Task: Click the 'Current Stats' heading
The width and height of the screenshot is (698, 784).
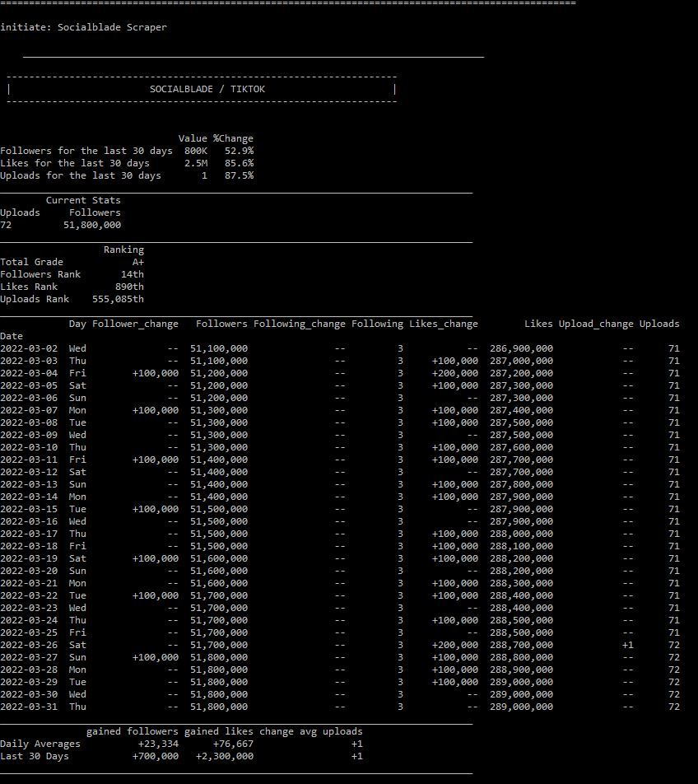Action: [x=83, y=200]
